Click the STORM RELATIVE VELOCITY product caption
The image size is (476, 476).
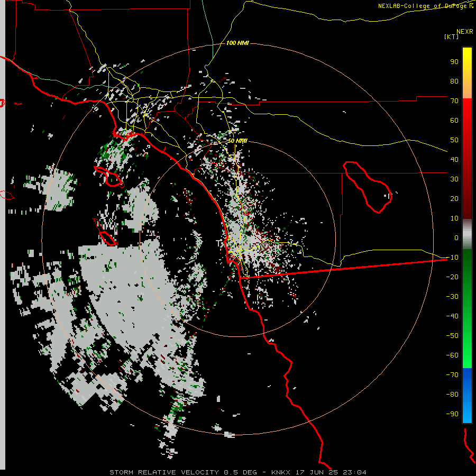[x=164, y=472]
